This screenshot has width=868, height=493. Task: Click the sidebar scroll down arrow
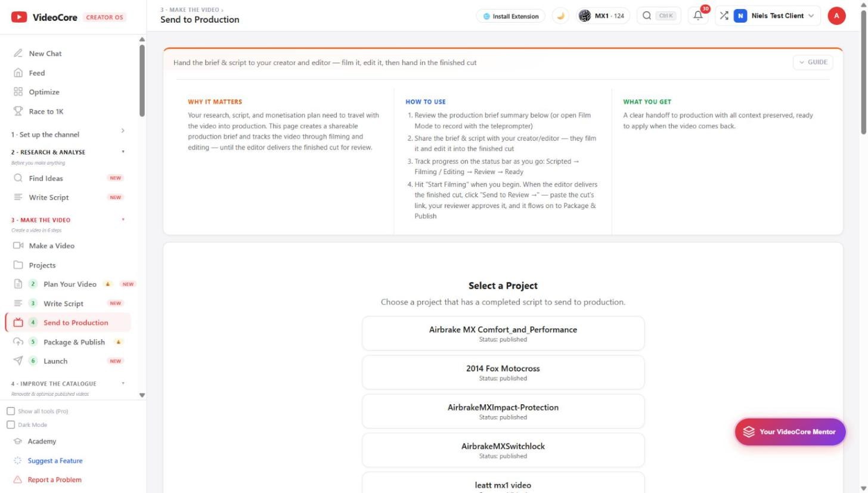click(142, 395)
